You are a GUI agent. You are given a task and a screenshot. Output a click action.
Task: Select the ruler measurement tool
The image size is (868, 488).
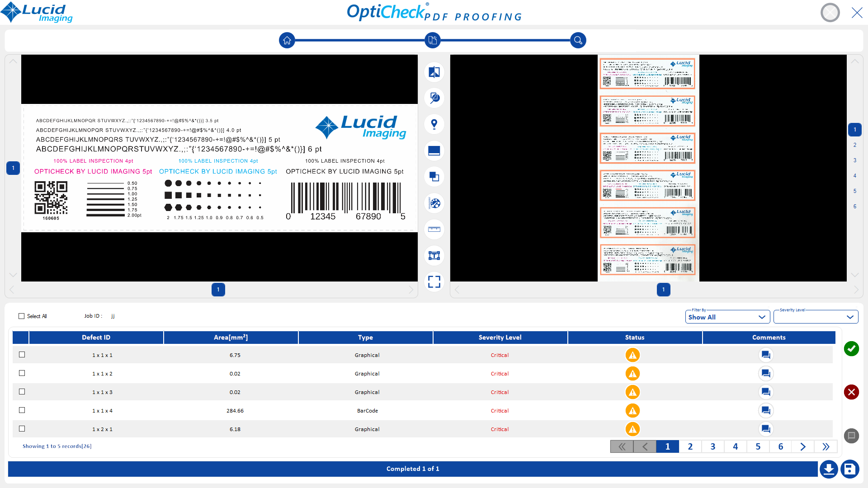(434, 229)
